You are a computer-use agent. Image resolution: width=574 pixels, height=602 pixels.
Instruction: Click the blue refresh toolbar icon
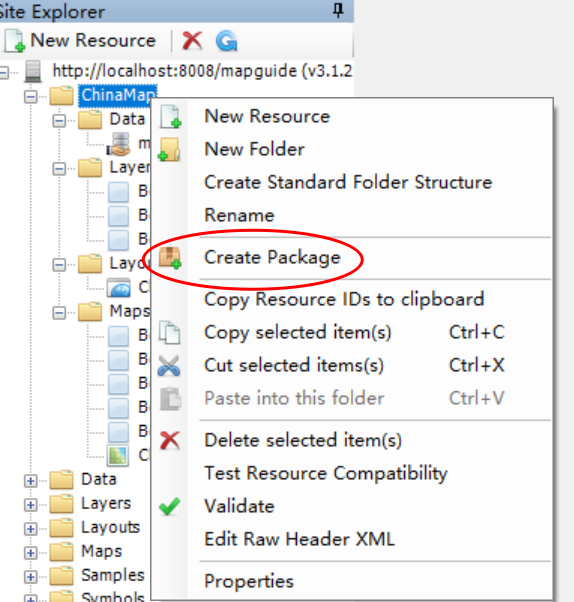coord(227,41)
